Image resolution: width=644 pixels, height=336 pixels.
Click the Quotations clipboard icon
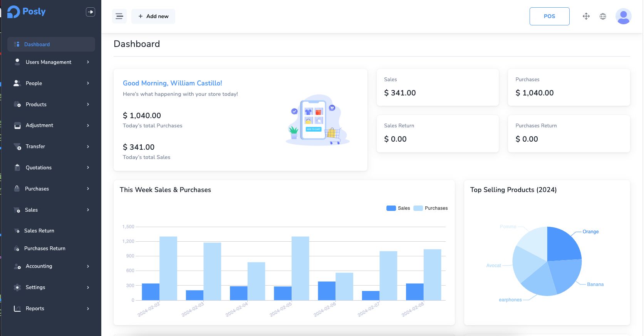pos(17,167)
